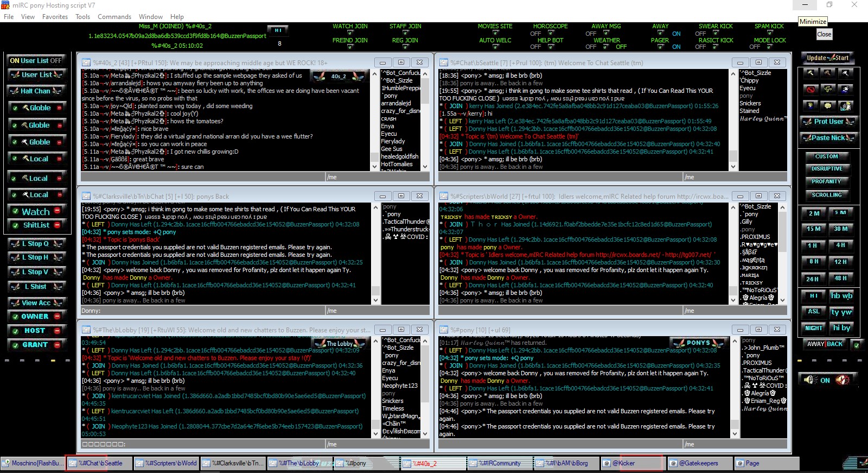Click the PONYS logo badge in #pony window
The width and height of the screenshot is (868, 473).
pyautogui.click(x=698, y=343)
